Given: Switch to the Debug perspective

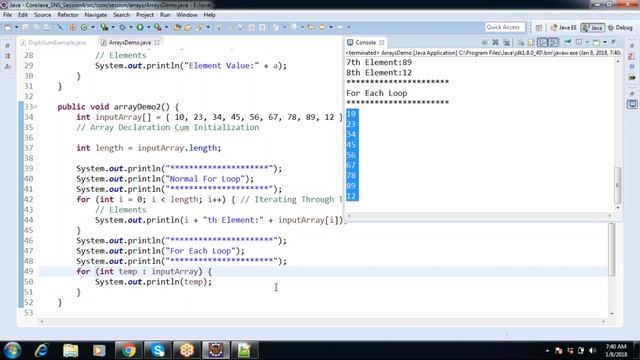Looking at the screenshot, I should (x=620, y=28).
